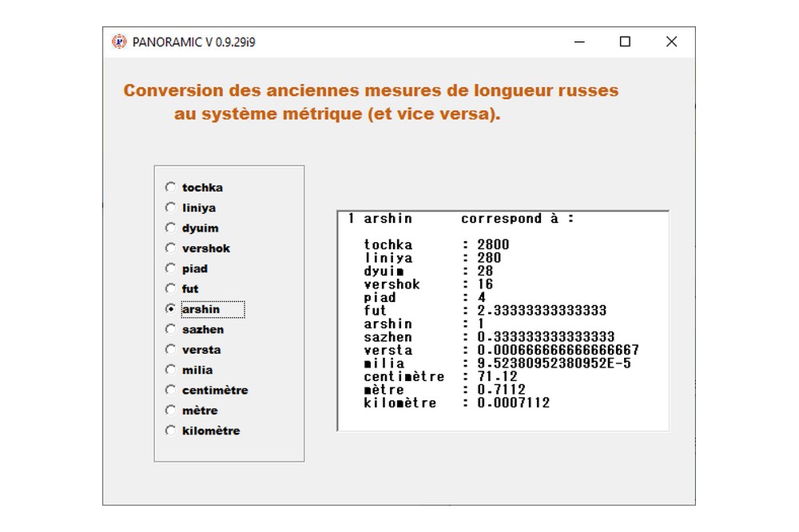Click the piad : 4 result line
The width and height of the screenshot is (799, 532).
coord(424,298)
